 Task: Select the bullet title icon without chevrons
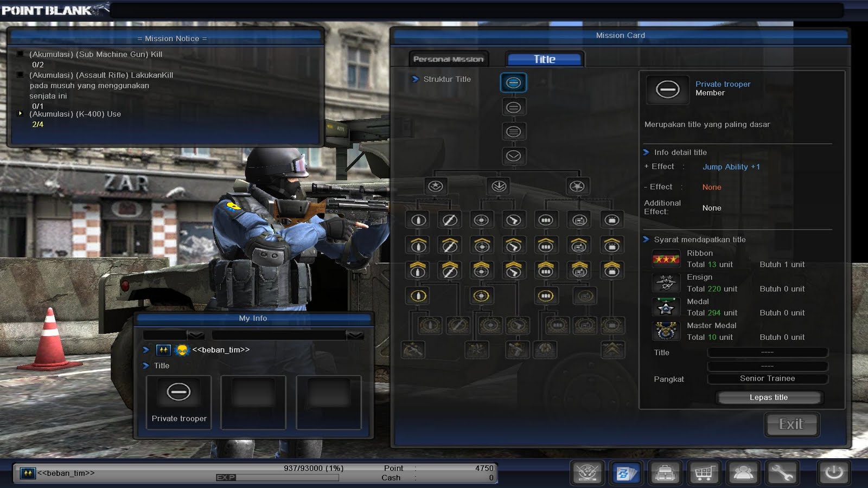(418, 220)
